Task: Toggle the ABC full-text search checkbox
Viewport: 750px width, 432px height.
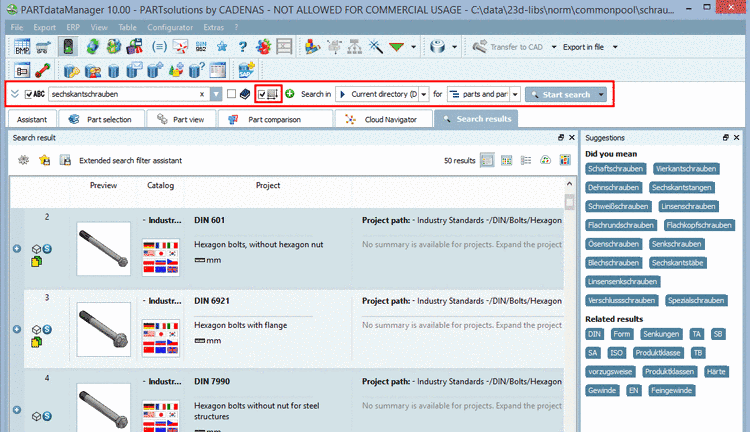Action: [x=29, y=94]
